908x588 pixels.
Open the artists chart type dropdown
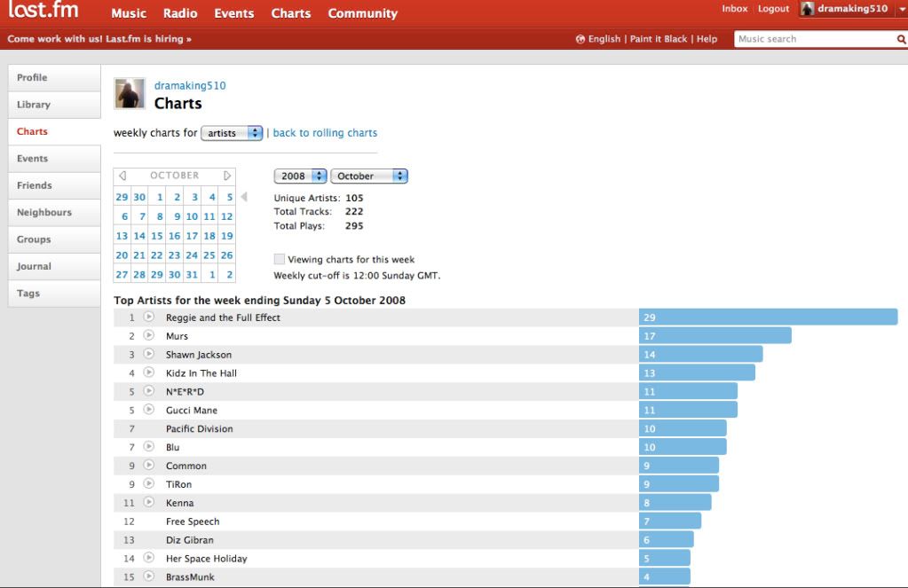click(232, 133)
